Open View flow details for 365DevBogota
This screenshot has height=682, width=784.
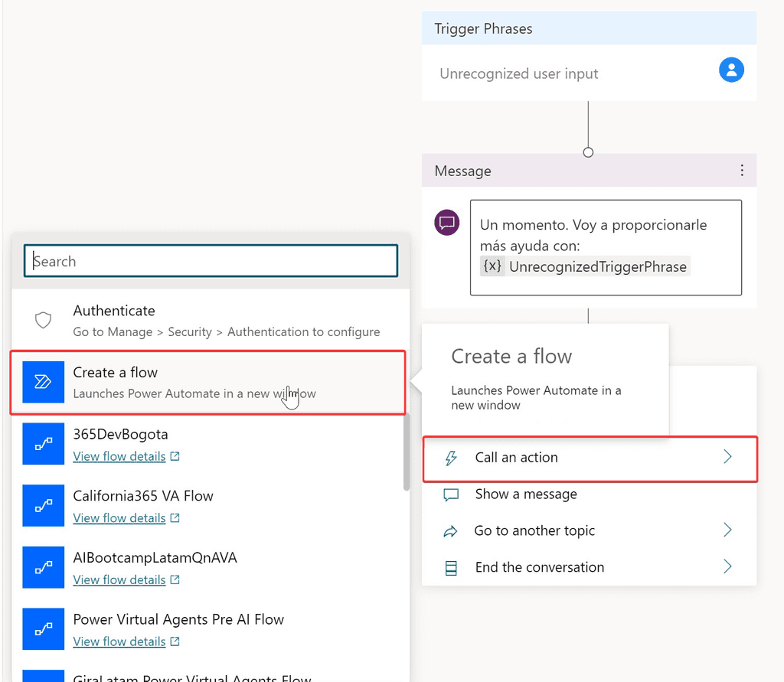tap(119, 456)
